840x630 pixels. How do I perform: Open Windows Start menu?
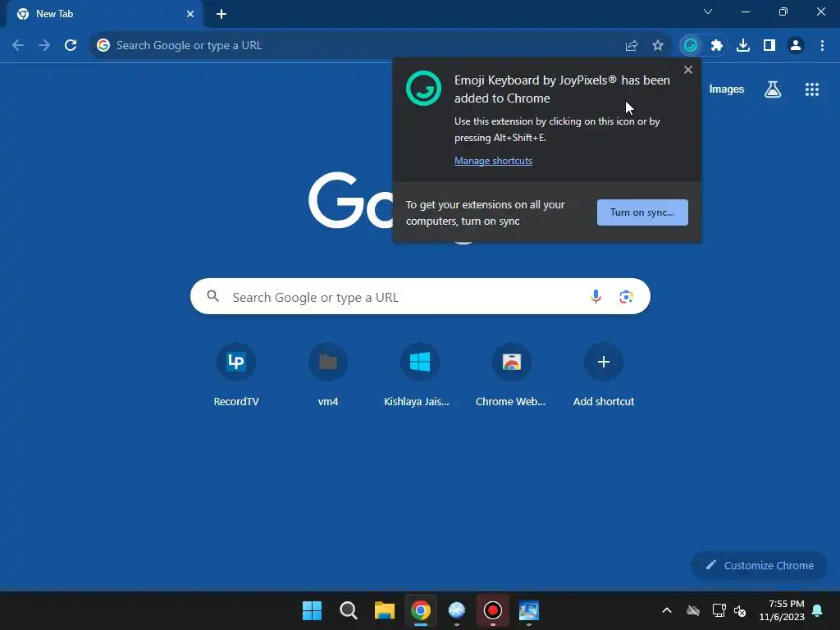tap(312, 610)
